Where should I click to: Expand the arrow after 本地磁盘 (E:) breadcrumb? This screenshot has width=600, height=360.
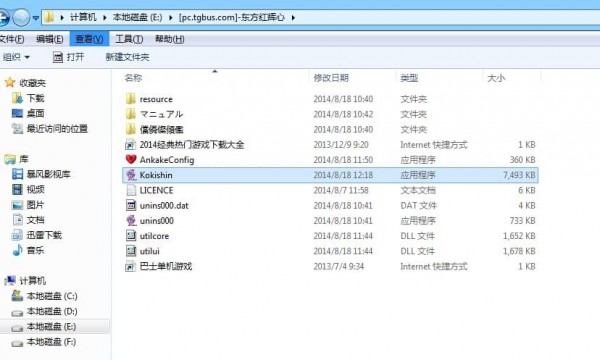170,18
